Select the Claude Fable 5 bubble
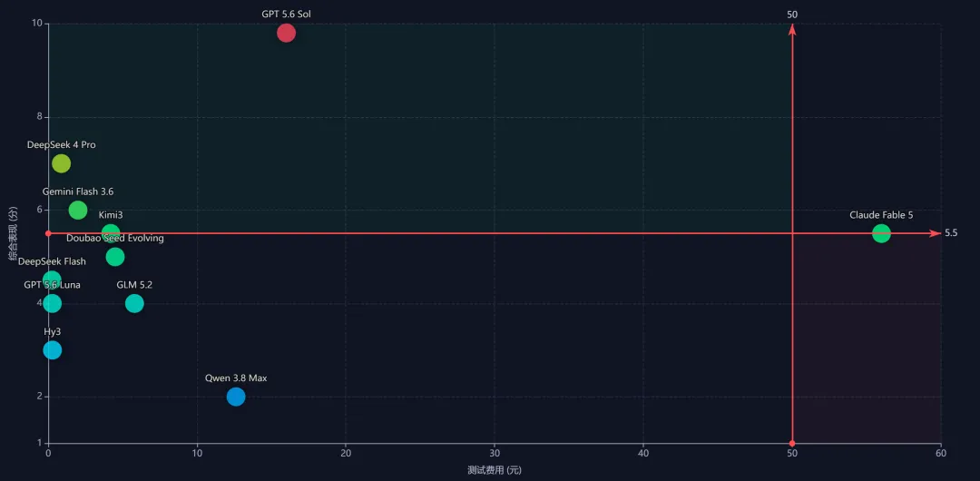Image resolution: width=980 pixels, height=481 pixels. click(x=881, y=233)
